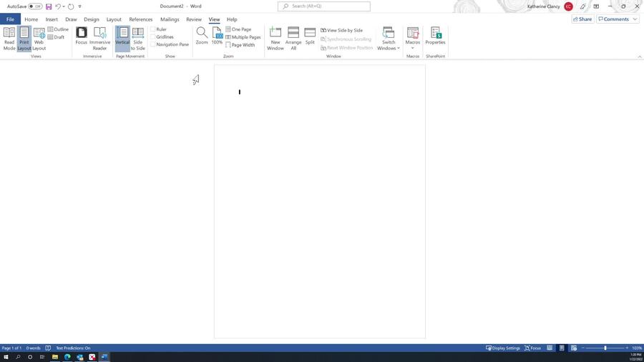This screenshot has height=362, width=644.
Task: Toggle Focus mode in status bar
Action: coord(532,348)
